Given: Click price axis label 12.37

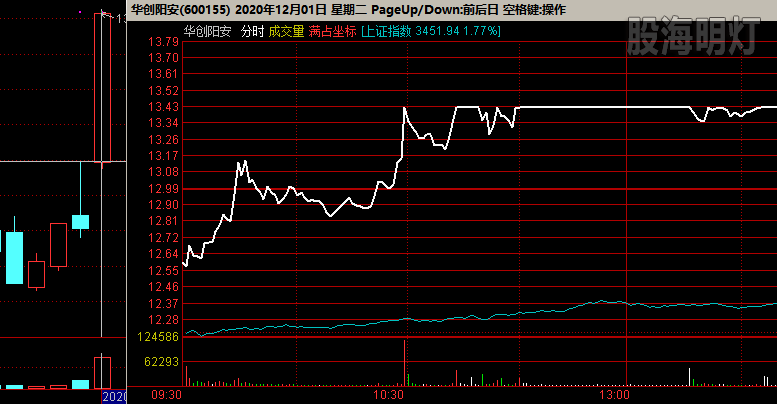Looking at the screenshot, I should (x=164, y=303).
